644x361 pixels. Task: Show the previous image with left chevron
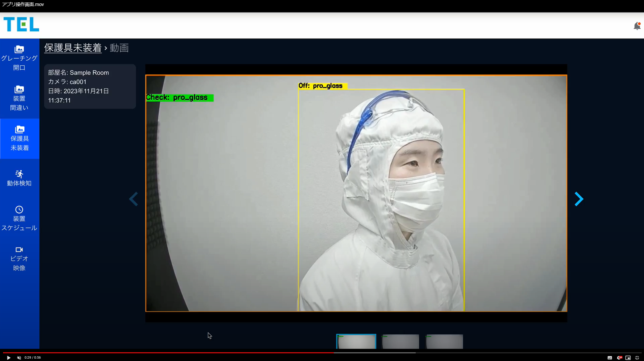tap(134, 199)
